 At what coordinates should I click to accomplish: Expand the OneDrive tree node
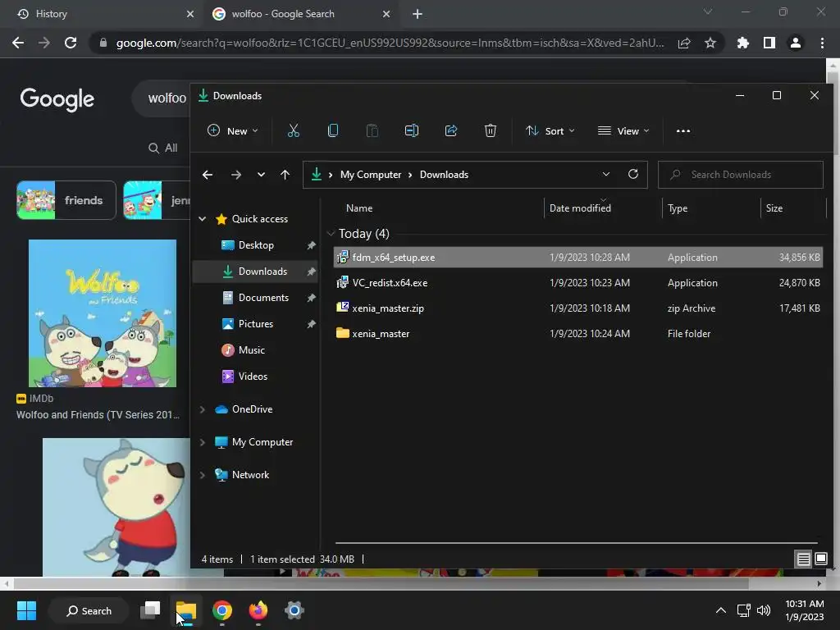tap(203, 409)
